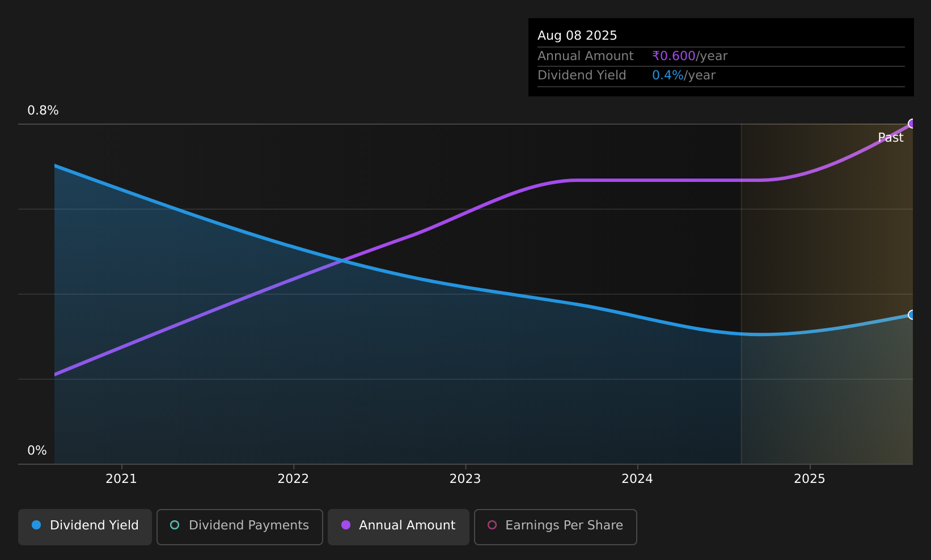Click the 2021 x-axis label

coord(121,479)
